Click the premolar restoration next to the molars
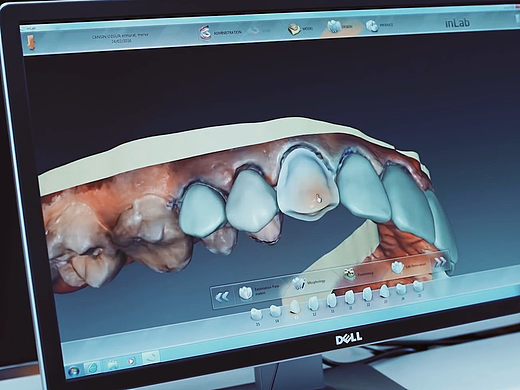 pos(201,209)
